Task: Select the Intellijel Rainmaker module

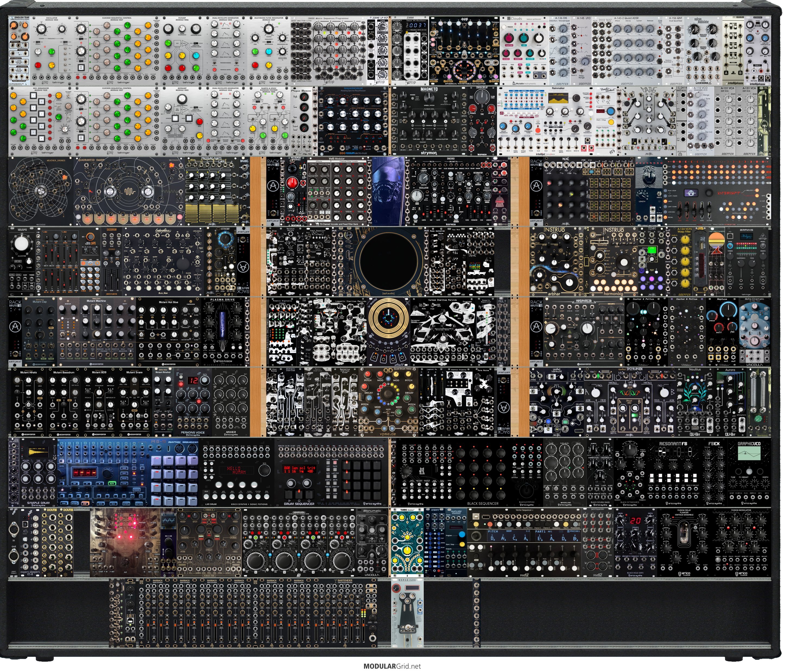Action: tap(546, 121)
